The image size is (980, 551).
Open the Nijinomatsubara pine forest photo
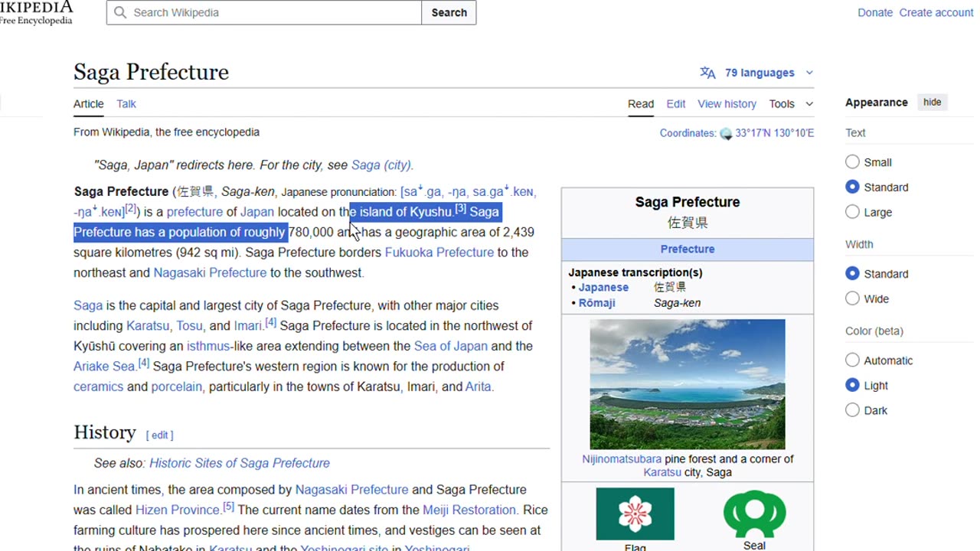point(687,384)
